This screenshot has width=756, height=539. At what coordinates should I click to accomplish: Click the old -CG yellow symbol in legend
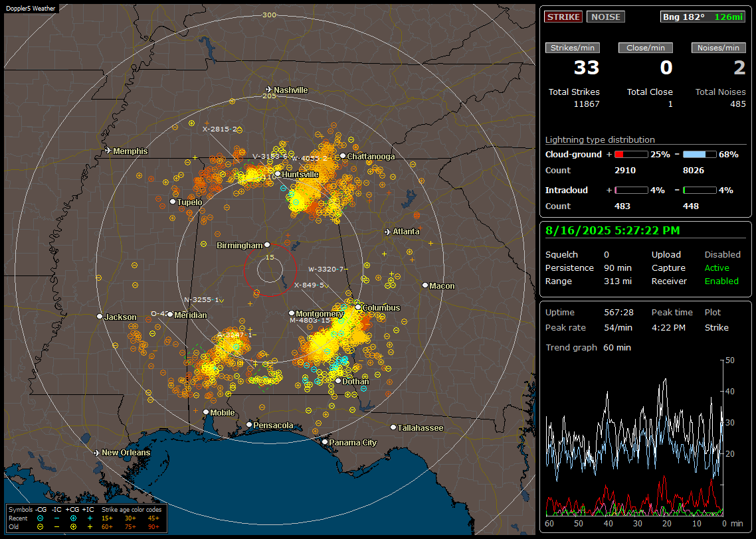40,526
